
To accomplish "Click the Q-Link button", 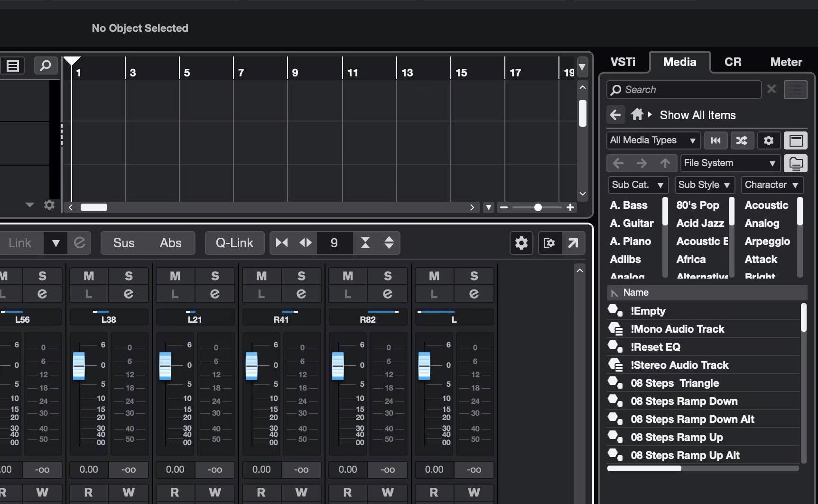I will (x=234, y=243).
